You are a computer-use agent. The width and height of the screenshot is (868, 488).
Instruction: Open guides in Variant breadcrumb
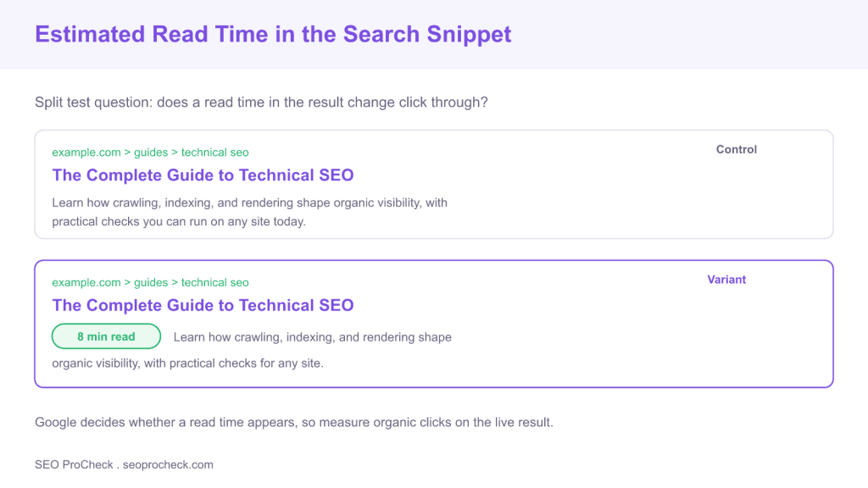[151, 282]
